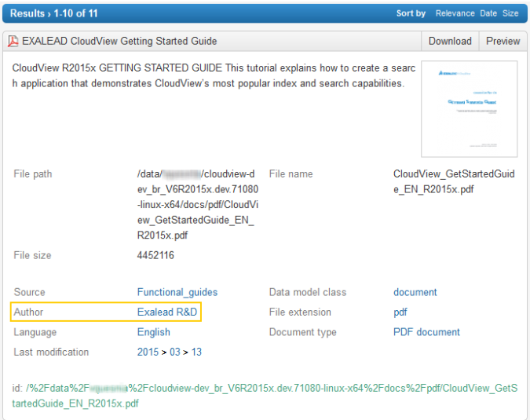Click the Document type label
This screenshot has height=420, width=530.
[302, 332]
